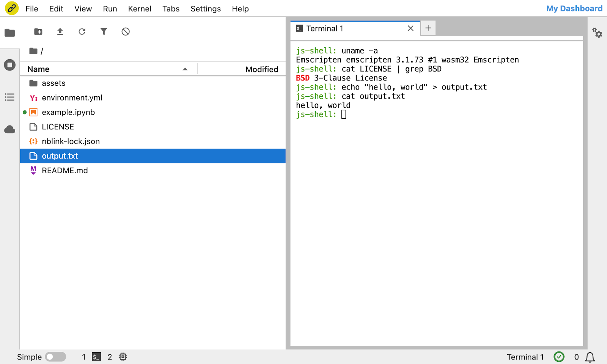
Task: Open the File menu
Action: [32, 8]
